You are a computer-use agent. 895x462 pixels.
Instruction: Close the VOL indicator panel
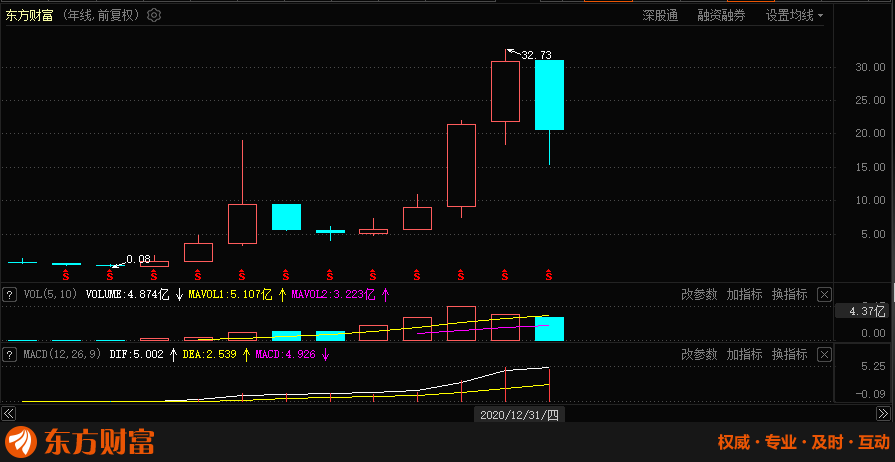tap(824, 295)
